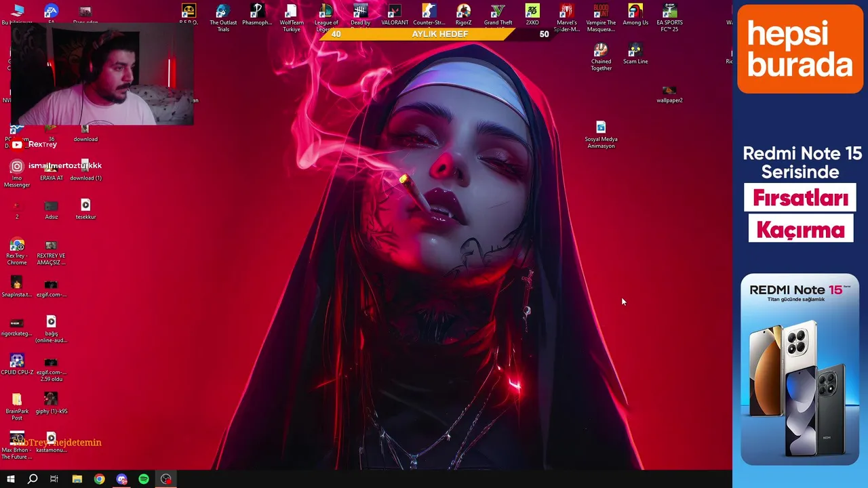Open the 2XKO desktop shortcut
This screenshot has height=488, width=868.
click(532, 15)
